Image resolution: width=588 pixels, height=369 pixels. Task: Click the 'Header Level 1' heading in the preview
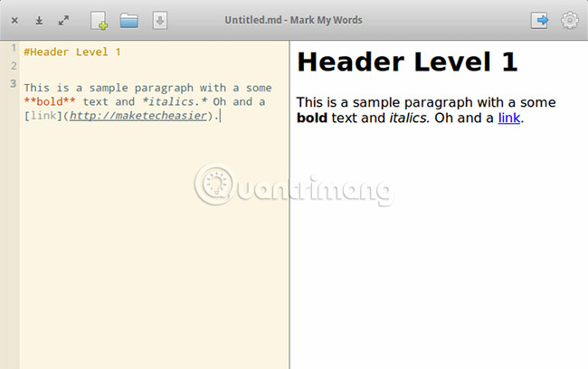coord(407,61)
